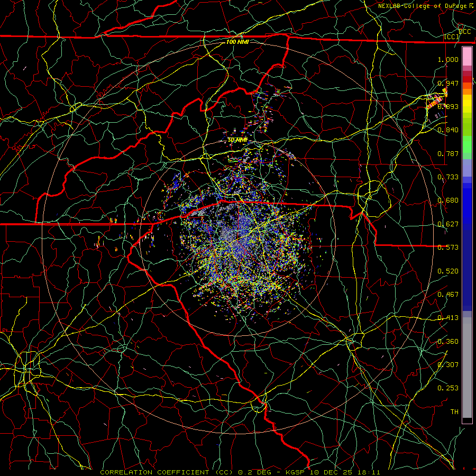Click the "10 DEC 25" date text
Viewport: 476px width, 476px height.
click(331, 472)
